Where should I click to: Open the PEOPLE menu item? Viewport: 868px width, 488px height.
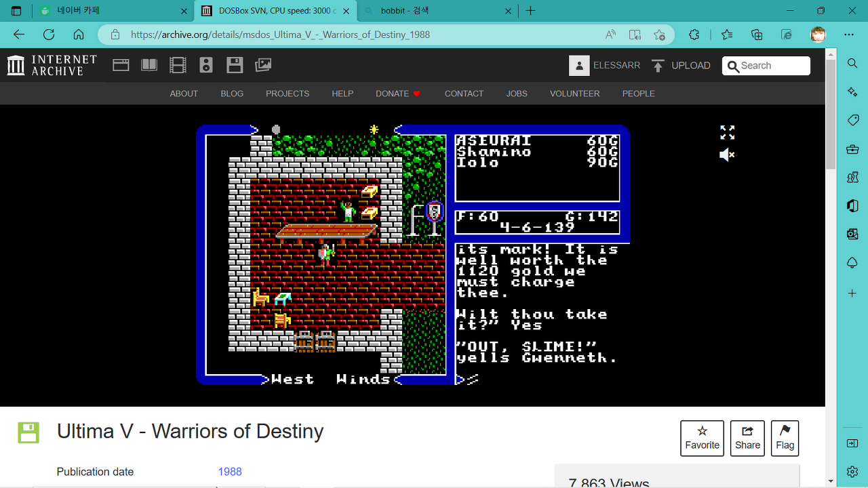click(639, 94)
